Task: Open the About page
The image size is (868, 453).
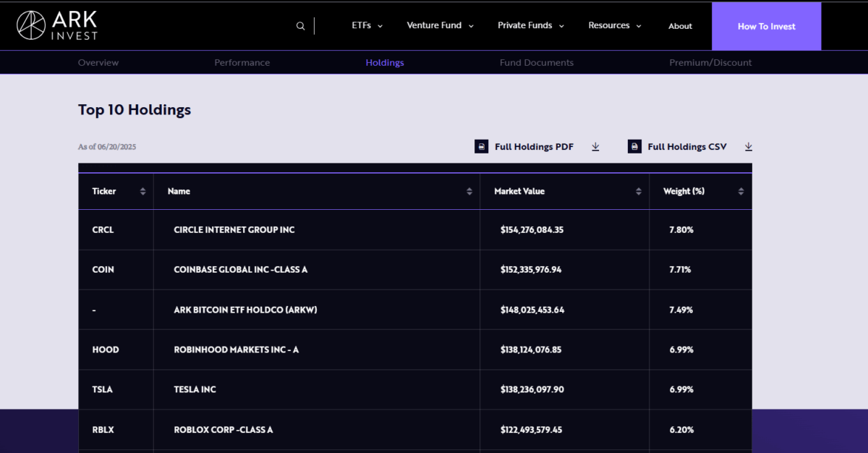Action: coord(680,26)
